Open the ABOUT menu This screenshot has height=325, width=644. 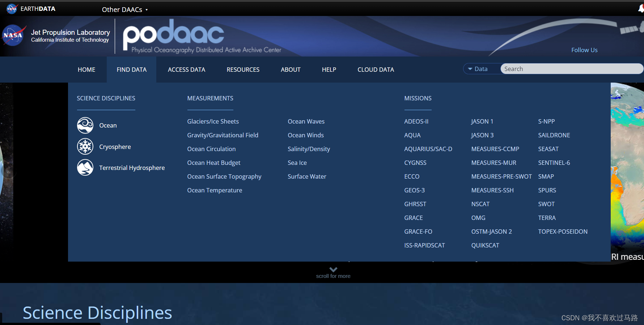tap(291, 70)
